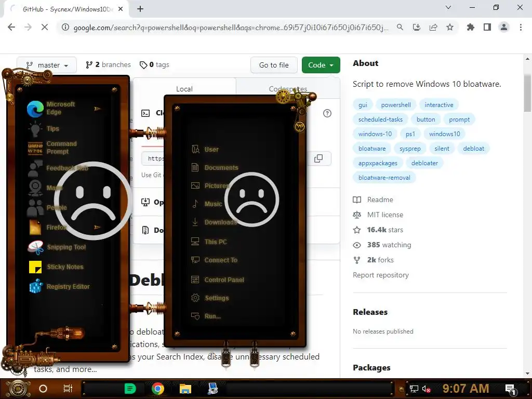Open the green Code dropdown
The height and width of the screenshot is (399, 532).
point(321,65)
